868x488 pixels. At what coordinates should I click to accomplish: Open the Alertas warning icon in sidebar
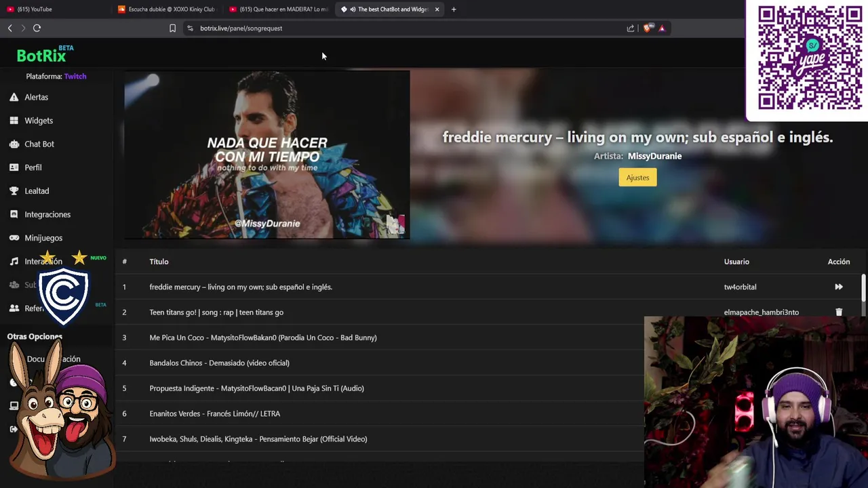pos(14,97)
